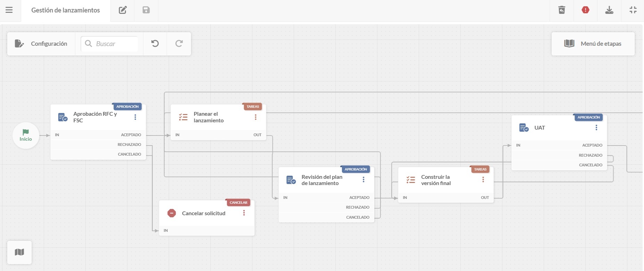Click the CANCELADO output of Aprobación RFC y FSC
This screenshot has height=271, width=644.
[129, 154]
